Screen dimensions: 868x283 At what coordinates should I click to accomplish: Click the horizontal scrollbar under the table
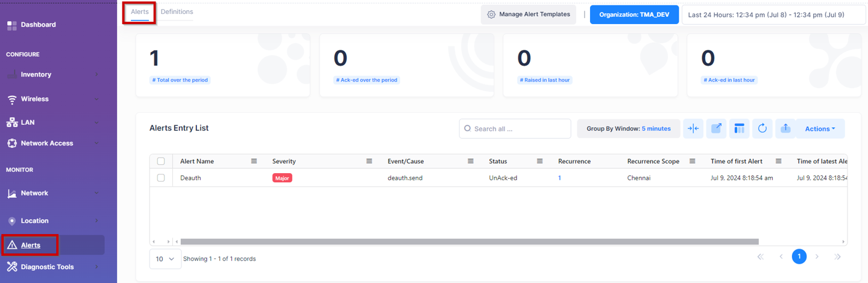[x=469, y=242]
